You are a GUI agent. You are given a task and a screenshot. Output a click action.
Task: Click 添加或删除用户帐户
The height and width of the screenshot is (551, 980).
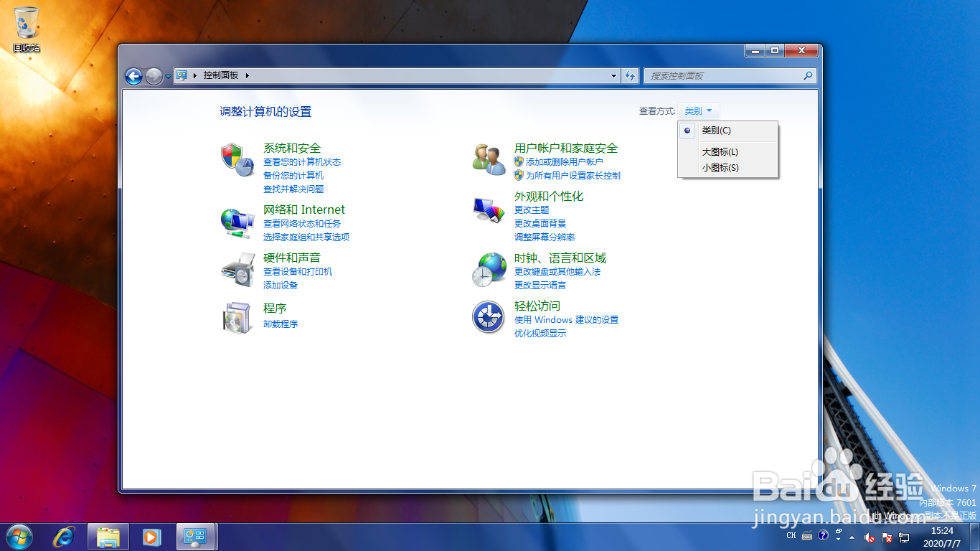pyautogui.click(x=565, y=162)
